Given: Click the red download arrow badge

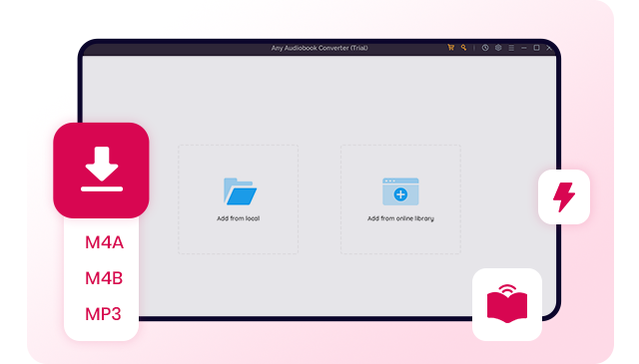Looking at the screenshot, I should tap(101, 171).
